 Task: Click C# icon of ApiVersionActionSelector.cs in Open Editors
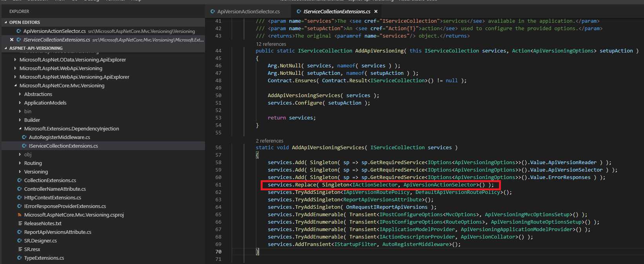coord(18,31)
